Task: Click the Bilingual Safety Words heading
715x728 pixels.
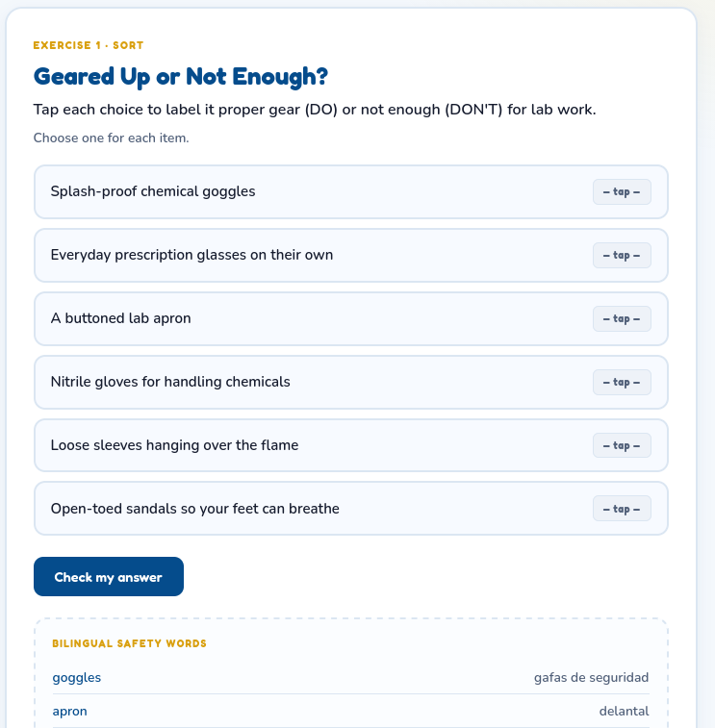Action: pyautogui.click(x=129, y=643)
